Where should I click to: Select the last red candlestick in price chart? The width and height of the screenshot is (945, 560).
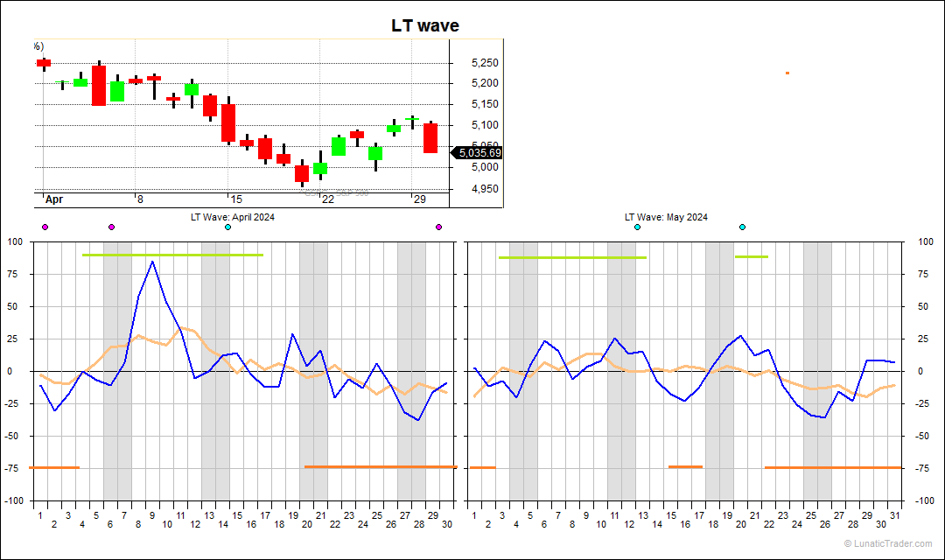tap(430, 138)
